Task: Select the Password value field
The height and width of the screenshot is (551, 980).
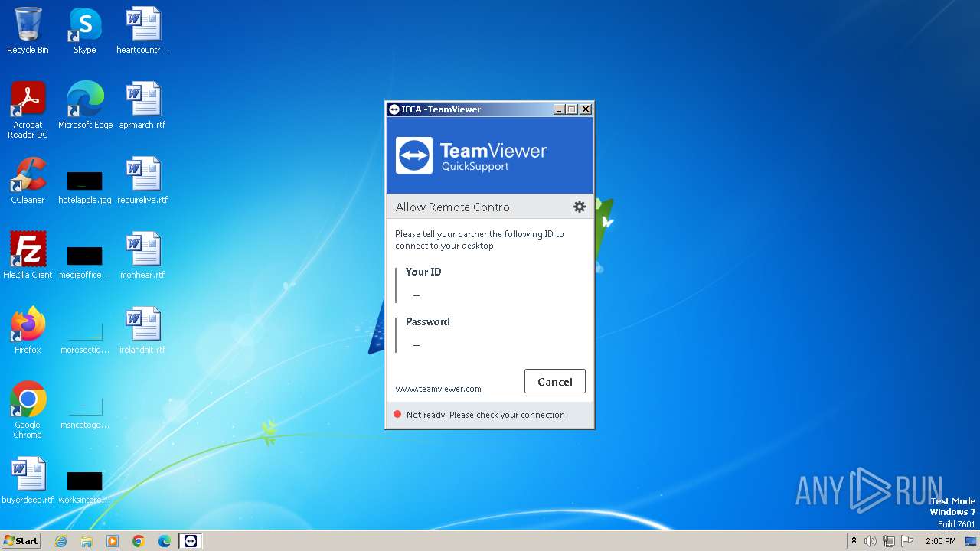Action: [416, 344]
